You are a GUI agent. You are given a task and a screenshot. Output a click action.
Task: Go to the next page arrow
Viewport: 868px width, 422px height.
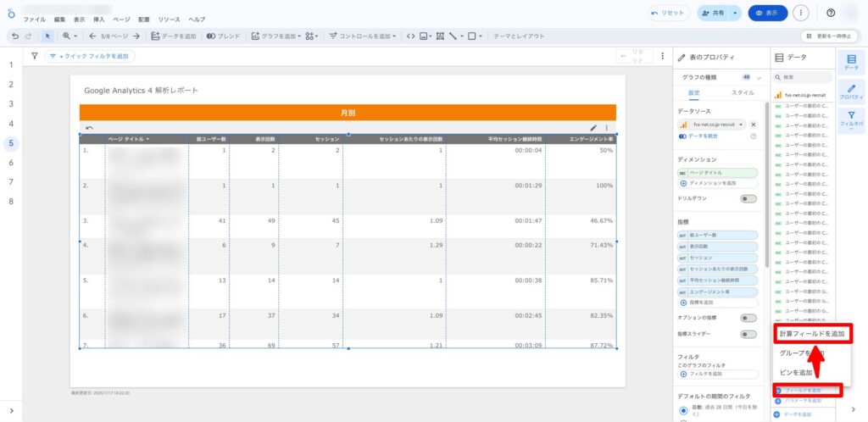tap(136, 36)
